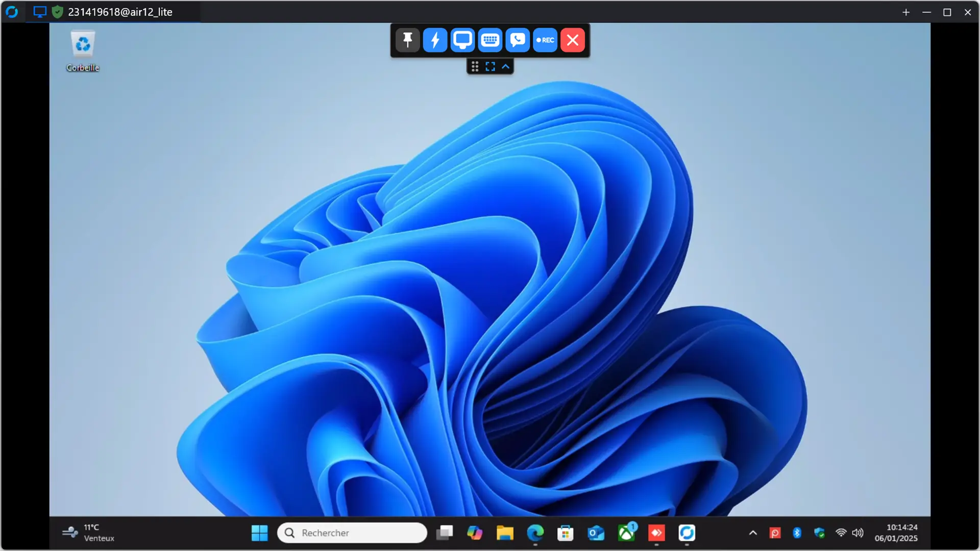Image resolution: width=980 pixels, height=551 pixels.
Task: Open Xbox app on remote taskbar
Action: click(626, 533)
